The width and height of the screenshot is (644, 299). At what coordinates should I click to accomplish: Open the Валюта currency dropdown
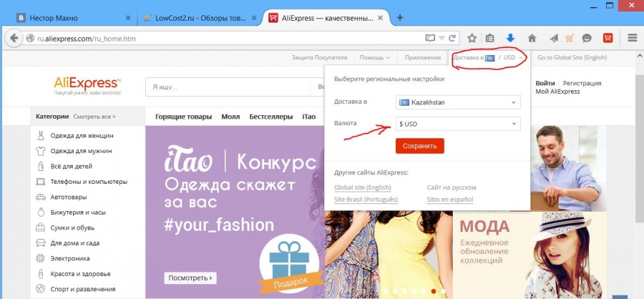458,124
